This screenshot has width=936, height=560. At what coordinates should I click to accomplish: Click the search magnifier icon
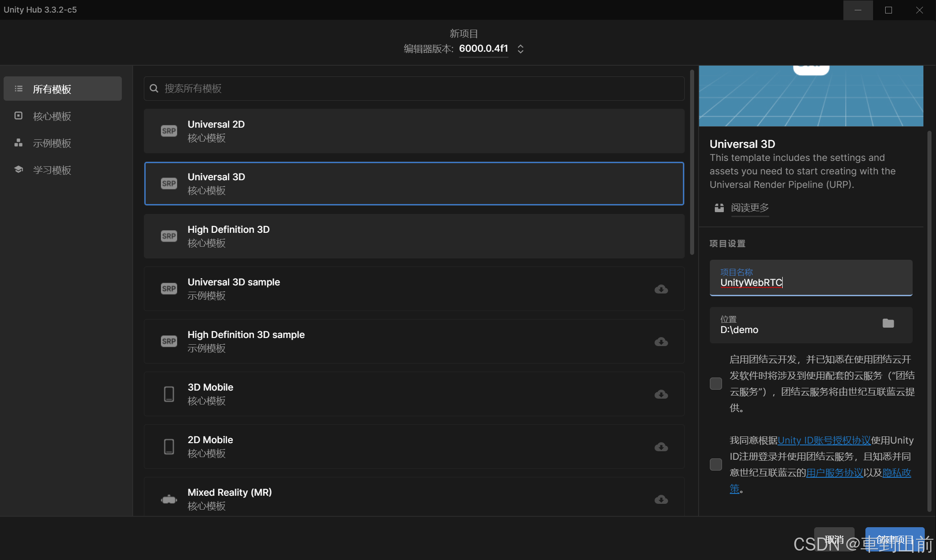[154, 89]
